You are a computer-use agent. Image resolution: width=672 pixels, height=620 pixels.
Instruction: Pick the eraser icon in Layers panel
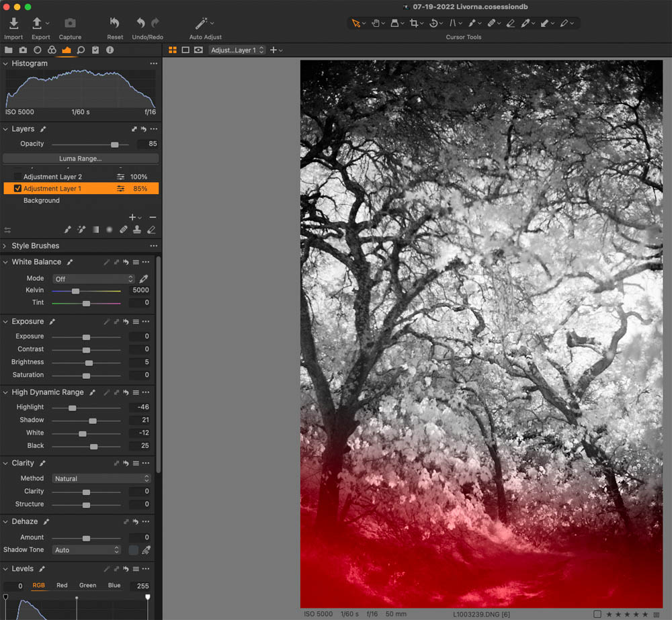(151, 230)
